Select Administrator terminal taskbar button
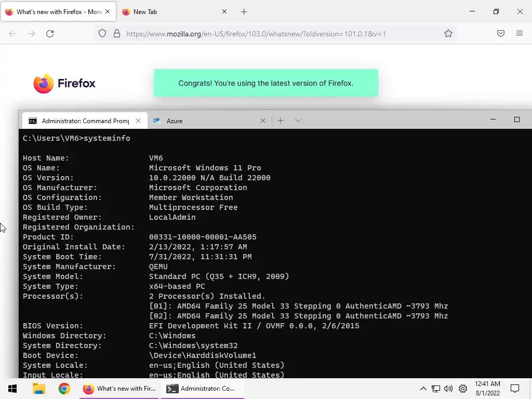This screenshot has width=532, height=399. [x=202, y=389]
